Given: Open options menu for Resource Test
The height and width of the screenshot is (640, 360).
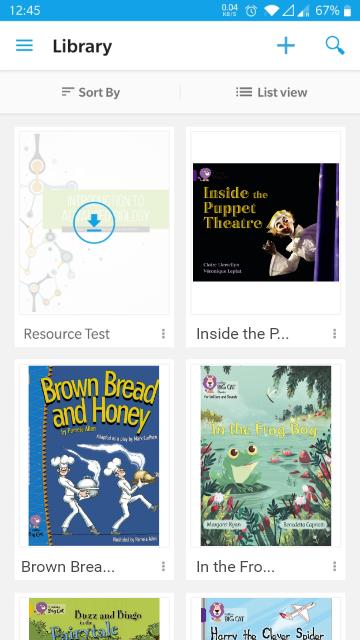Looking at the screenshot, I should click(x=163, y=334).
